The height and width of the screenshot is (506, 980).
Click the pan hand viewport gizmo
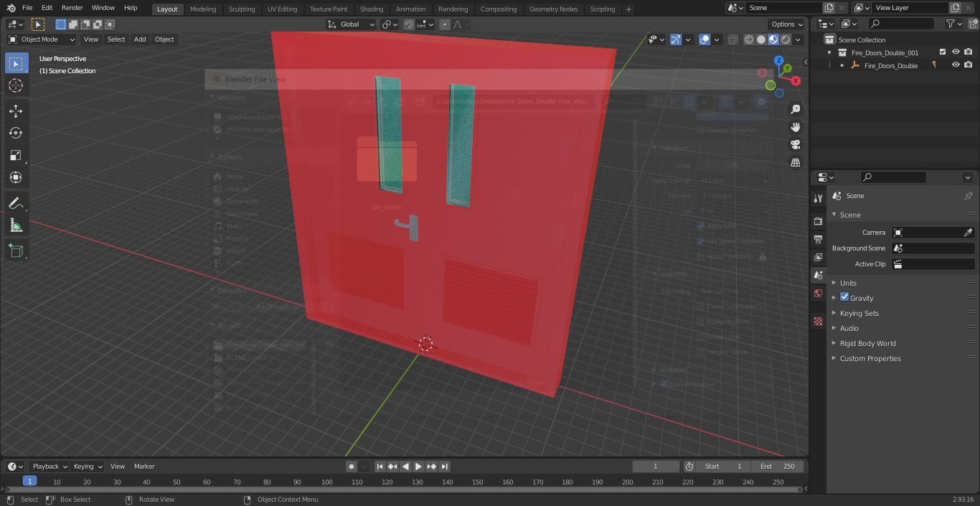pos(795,127)
